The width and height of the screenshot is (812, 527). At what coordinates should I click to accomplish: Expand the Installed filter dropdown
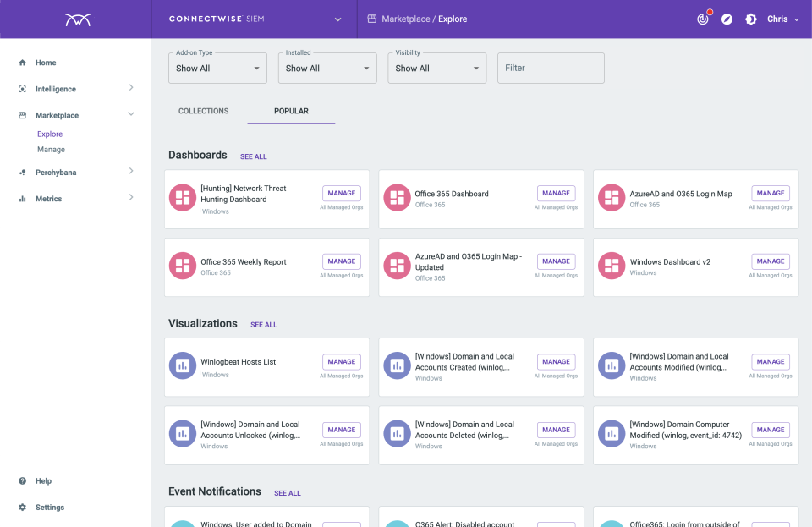pyautogui.click(x=326, y=68)
